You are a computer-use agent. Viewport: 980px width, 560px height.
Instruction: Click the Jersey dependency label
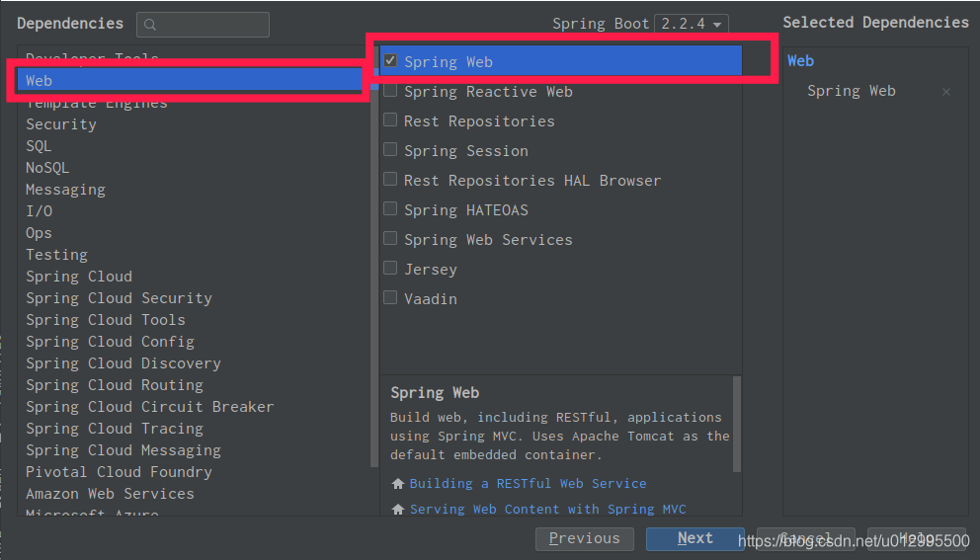click(x=431, y=270)
